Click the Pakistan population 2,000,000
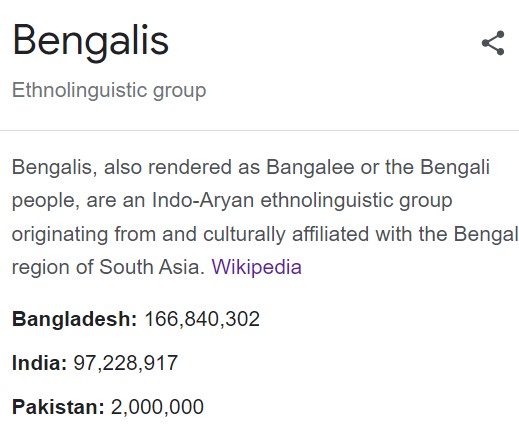 tap(157, 407)
